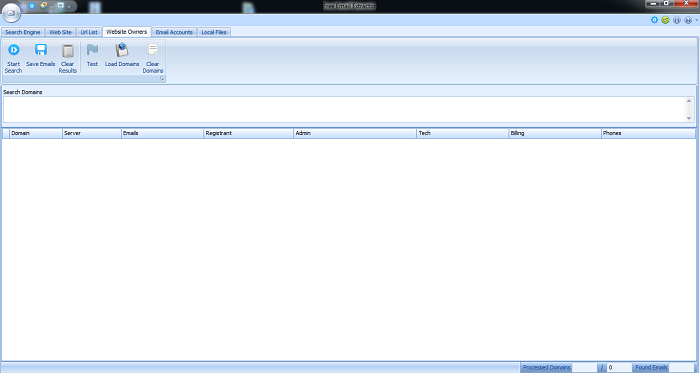Click the Processed Domains status label
700x373 pixels.
point(546,368)
